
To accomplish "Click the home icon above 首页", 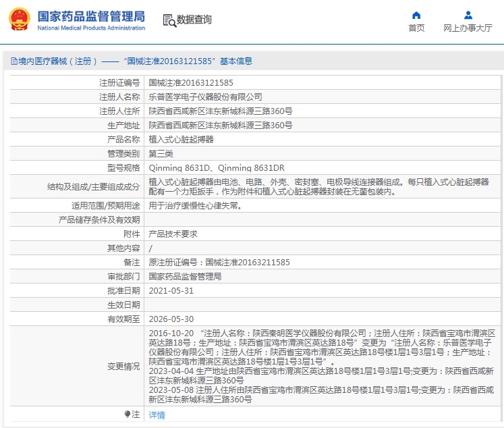I will pos(416,15).
